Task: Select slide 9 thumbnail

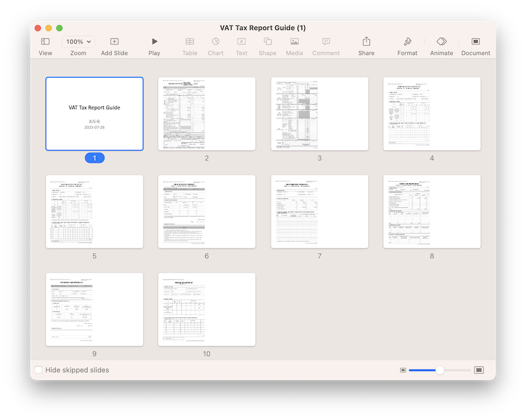Action: click(x=95, y=310)
